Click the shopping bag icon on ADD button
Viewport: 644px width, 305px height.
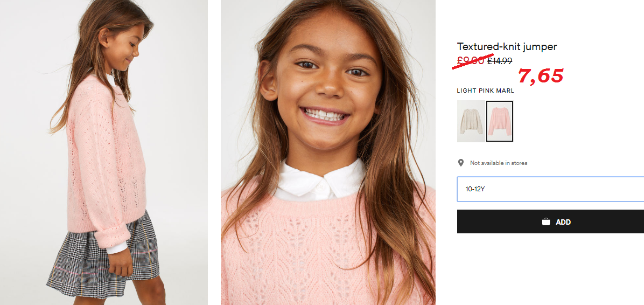pos(546,222)
